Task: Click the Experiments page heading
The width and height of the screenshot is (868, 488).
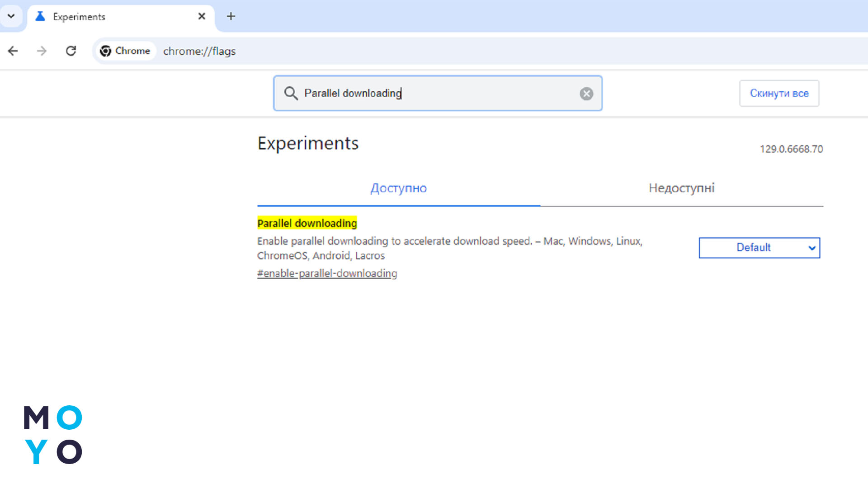Action: (308, 143)
